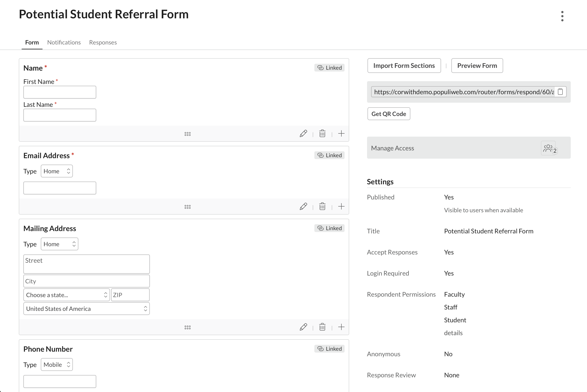The width and height of the screenshot is (587, 392).
Task: Open the Responses tab
Action: pos(103,42)
